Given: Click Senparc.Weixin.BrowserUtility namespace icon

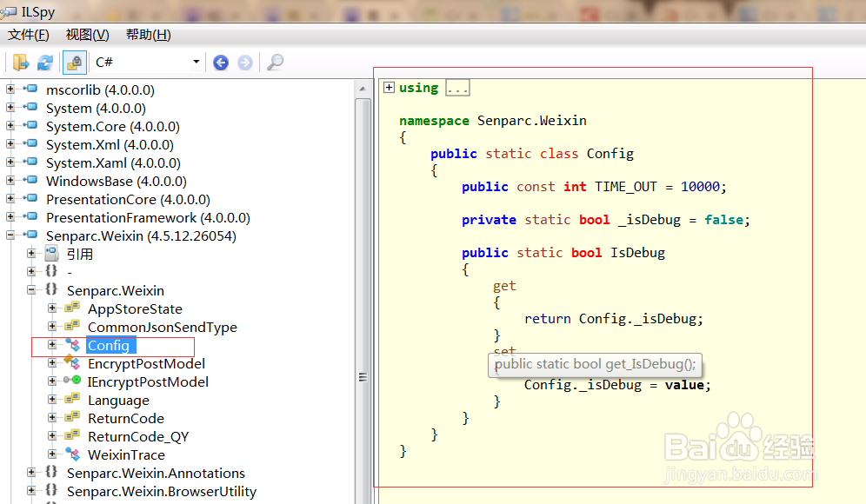Looking at the screenshot, I should tap(51, 489).
